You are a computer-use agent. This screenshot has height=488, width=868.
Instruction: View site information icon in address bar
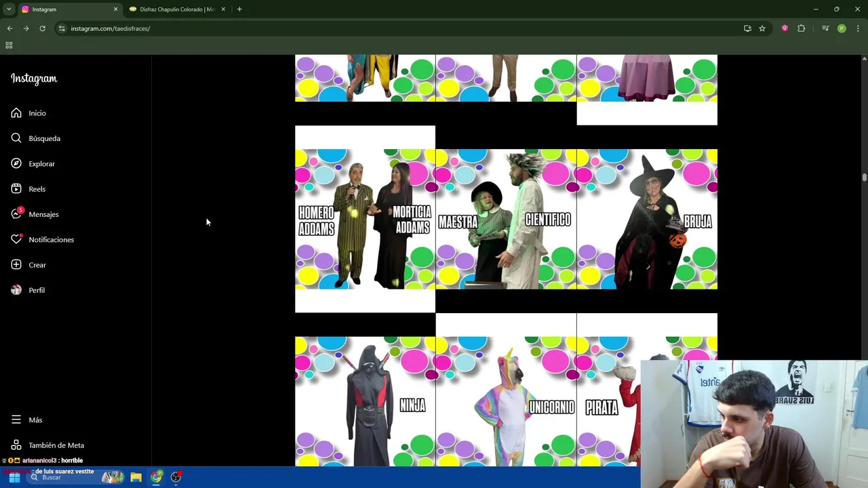tap(62, 28)
